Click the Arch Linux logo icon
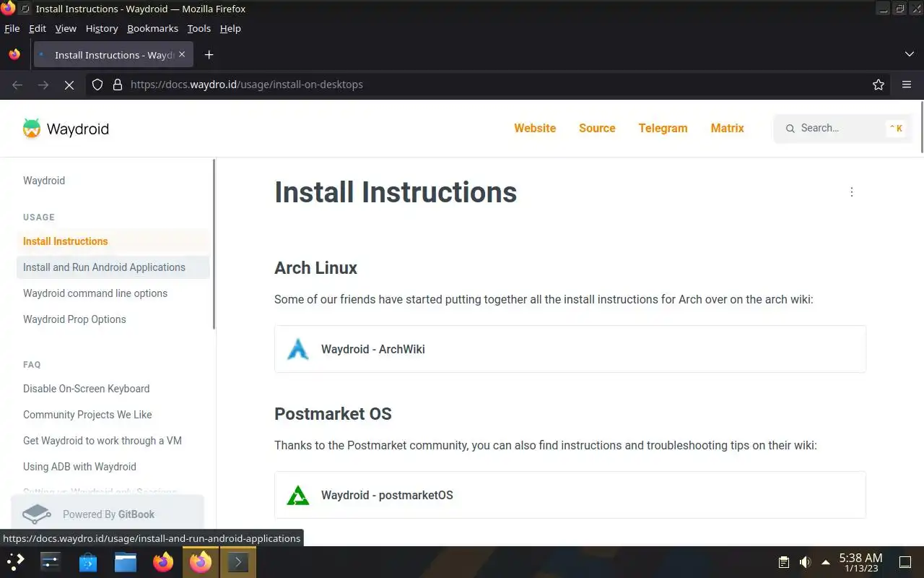The height and width of the screenshot is (578, 924). click(x=298, y=349)
